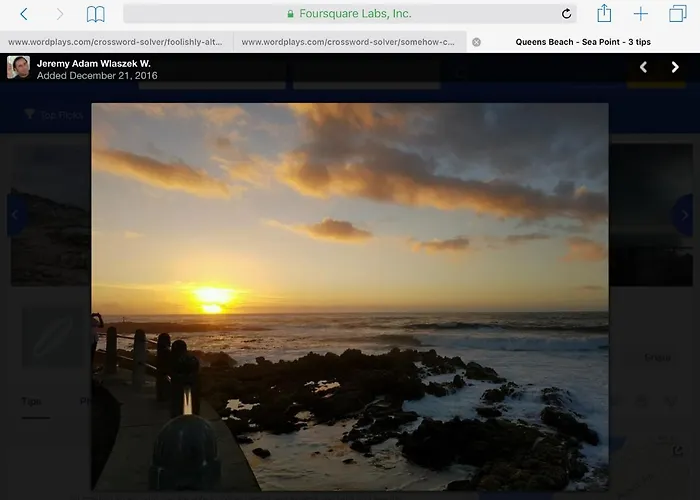700x500 pixels.
Task: Reload the page with refresh icon
Action: pos(566,14)
